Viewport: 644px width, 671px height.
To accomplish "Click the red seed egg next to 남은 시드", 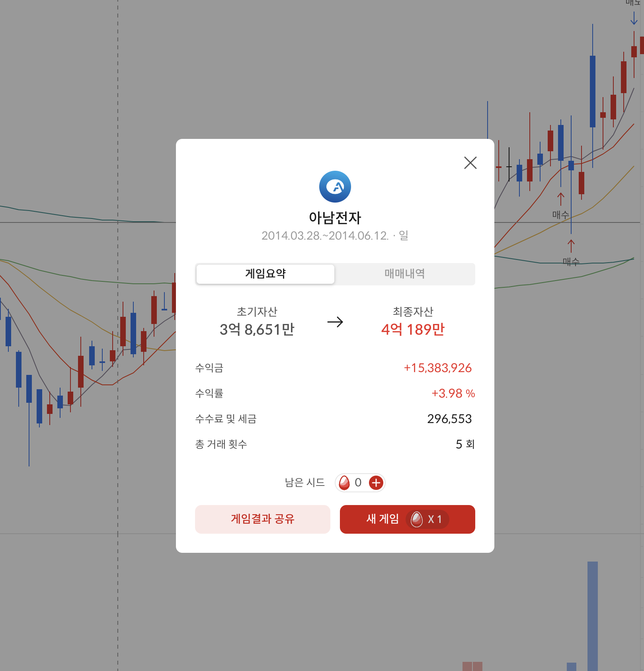I will [344, 483].
